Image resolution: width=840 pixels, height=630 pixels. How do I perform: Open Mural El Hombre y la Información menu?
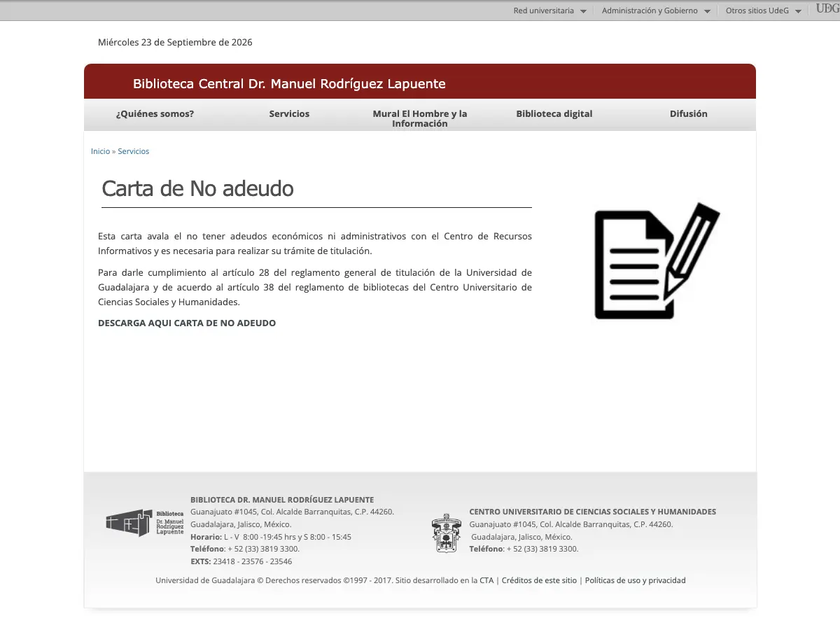click(x=420, y=118)
